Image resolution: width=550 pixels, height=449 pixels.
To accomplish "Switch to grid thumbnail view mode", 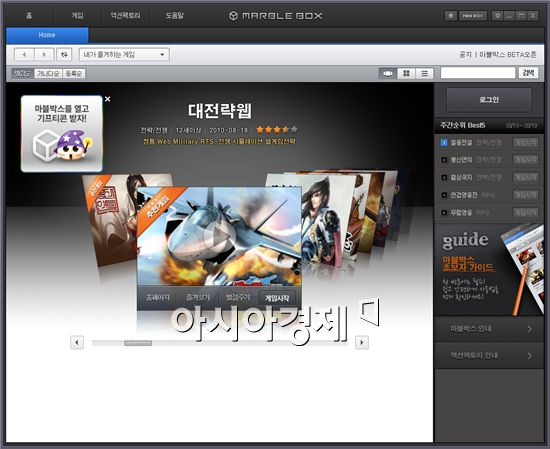I will click(406, 73).
